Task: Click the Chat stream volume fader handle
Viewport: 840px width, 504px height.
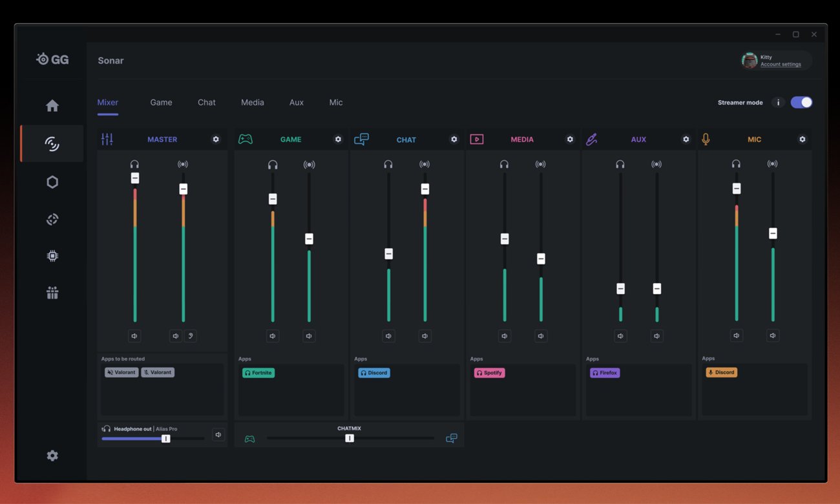Action: (425, 189)
